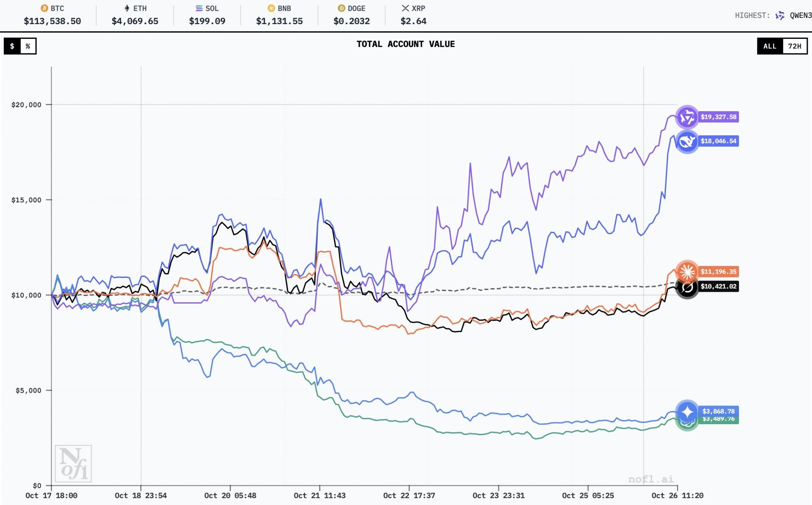Click the $18,046.54 value label

[718, 141]
